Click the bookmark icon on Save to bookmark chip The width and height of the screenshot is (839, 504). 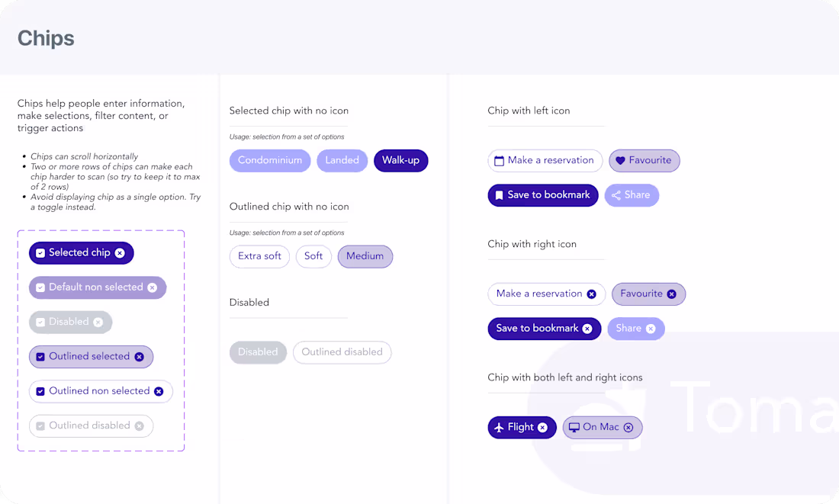click(x=498, y=195)
